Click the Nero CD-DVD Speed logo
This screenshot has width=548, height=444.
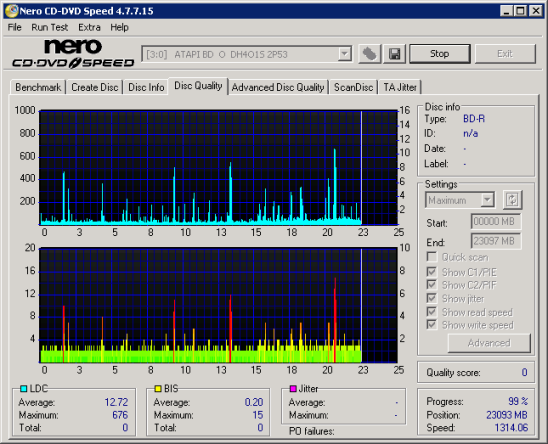pyautogui.click(x=73, y=54)
